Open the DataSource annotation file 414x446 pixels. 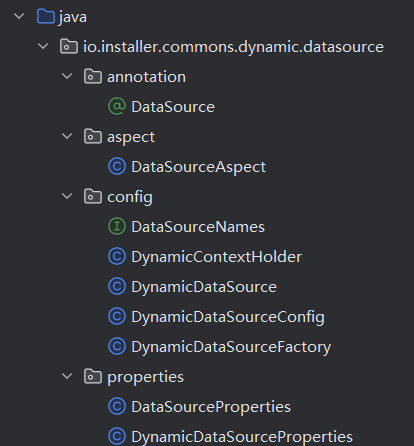(173, 107)
